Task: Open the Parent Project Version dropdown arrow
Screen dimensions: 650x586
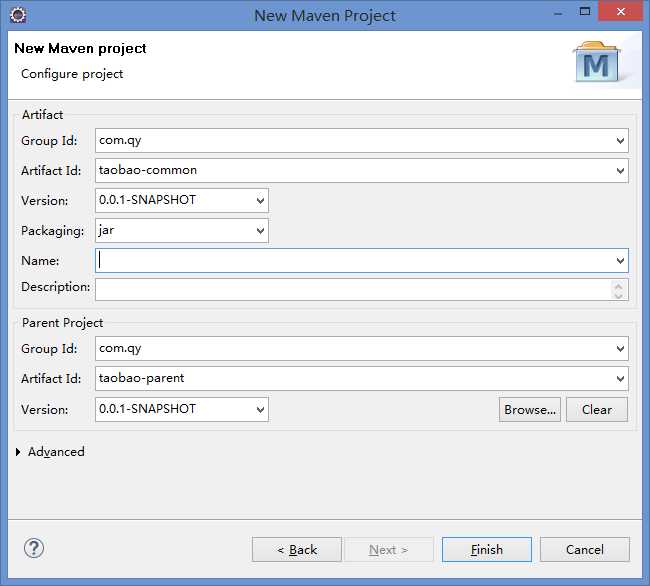Action: pos(260,410)
